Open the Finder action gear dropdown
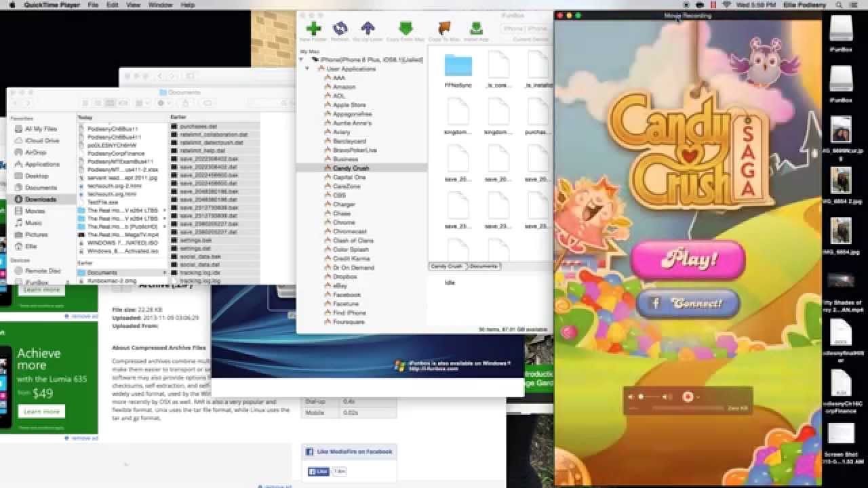868x488 pixels. pyautogui.click(x=164, y=103)
